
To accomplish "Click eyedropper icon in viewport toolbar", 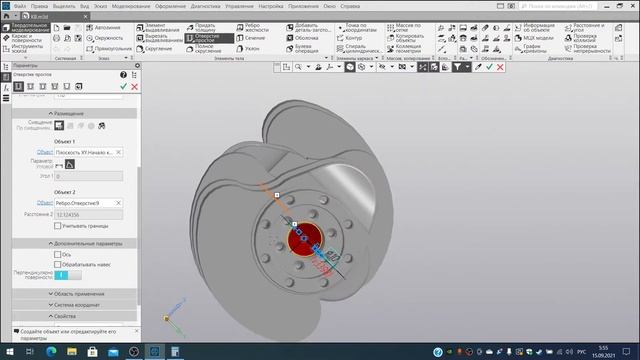I will (x=478, y=67).
